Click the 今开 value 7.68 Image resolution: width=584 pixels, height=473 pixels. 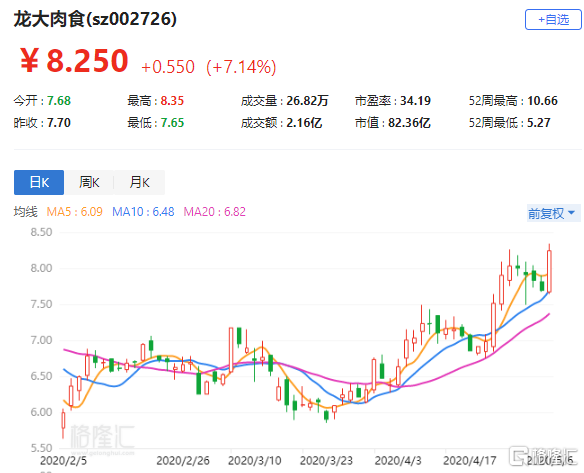point(59,101)
